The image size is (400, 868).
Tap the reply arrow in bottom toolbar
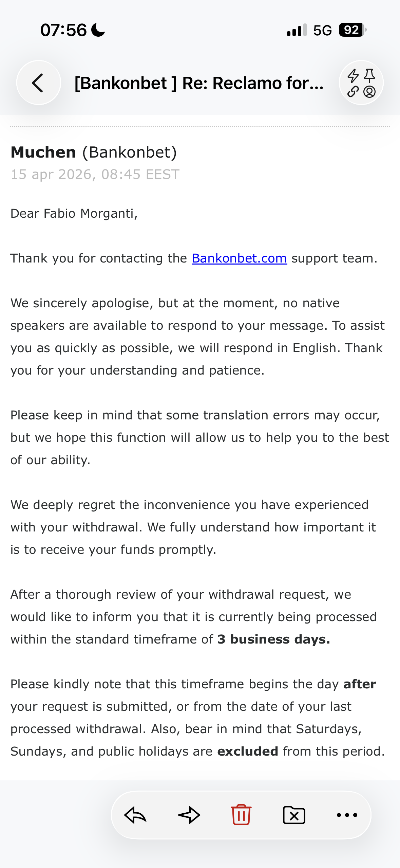pos(135,815)
